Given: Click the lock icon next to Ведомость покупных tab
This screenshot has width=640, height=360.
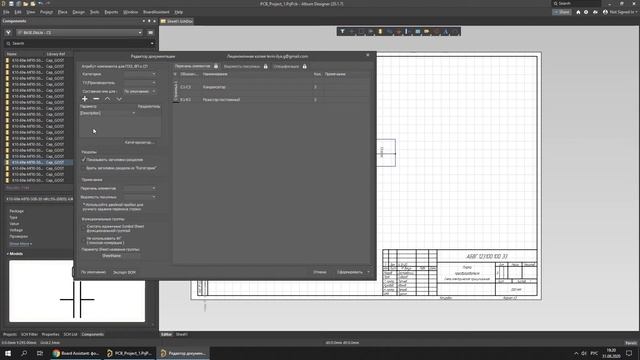Looking at the screenshot, I should tap(265, 66).
